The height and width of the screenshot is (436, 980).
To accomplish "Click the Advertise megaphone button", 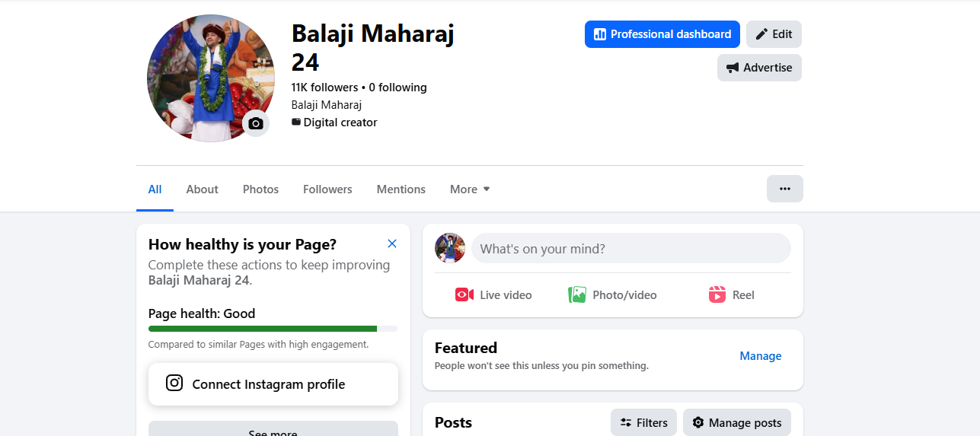I will point(759,68).
